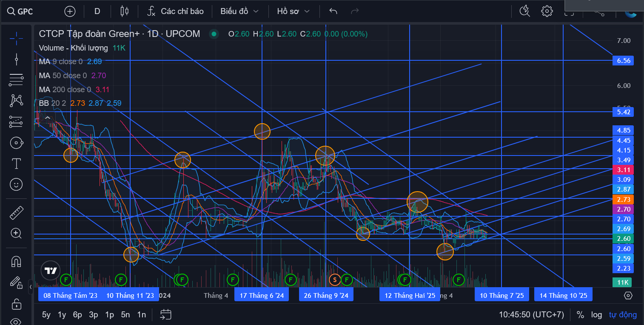Select the crosshair cursor tool
Image resolution: width=644 pixels, height=325 pixels.
click(17, 38)
